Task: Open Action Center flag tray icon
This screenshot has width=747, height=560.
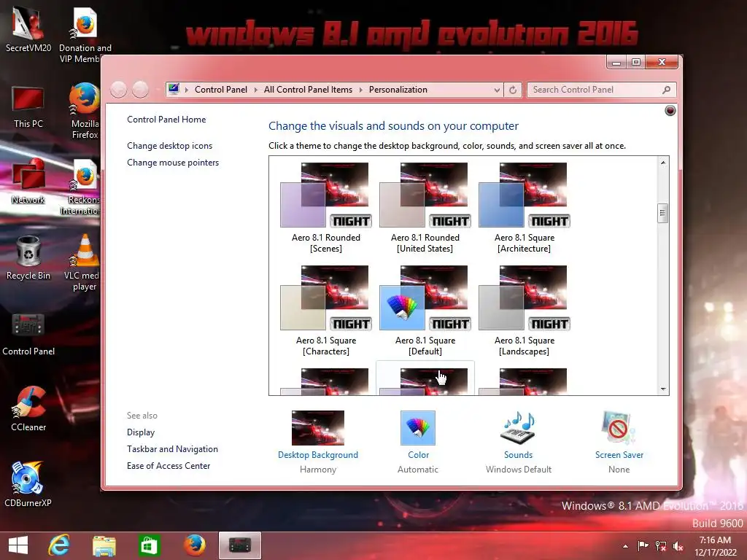Action: tap(643, 545)
